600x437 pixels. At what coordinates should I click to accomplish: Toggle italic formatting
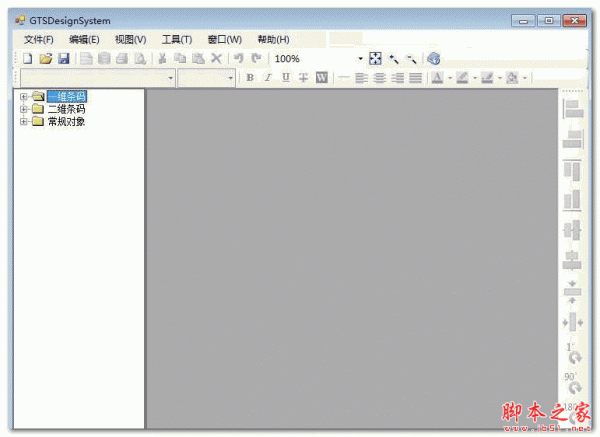[268, 78]
